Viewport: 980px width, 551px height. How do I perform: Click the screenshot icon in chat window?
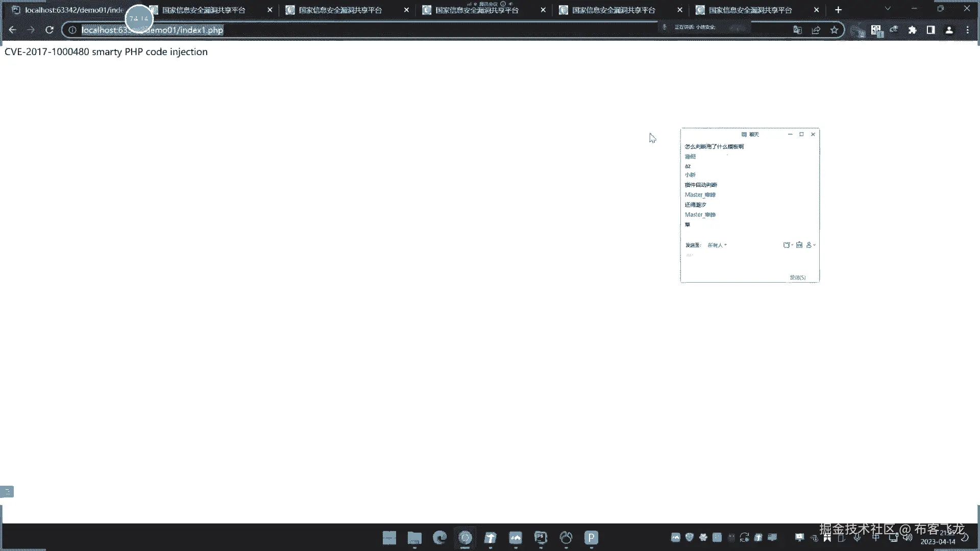coord(799,245)
